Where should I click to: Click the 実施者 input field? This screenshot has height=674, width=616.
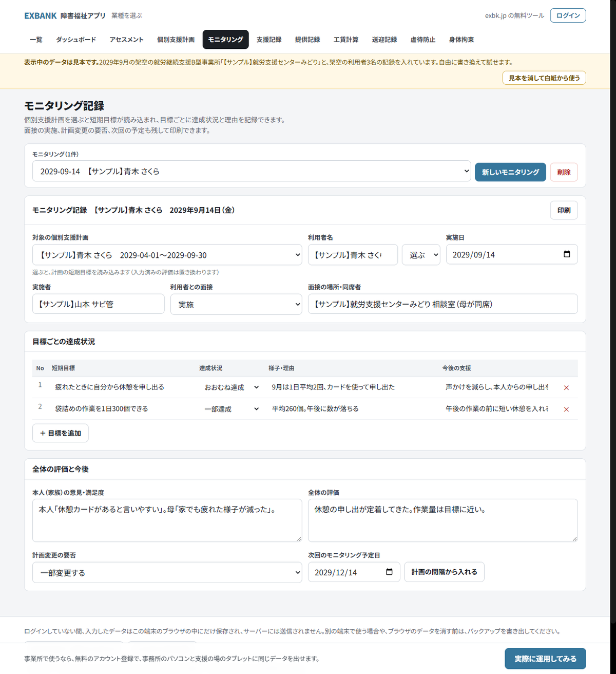point(98,304)
